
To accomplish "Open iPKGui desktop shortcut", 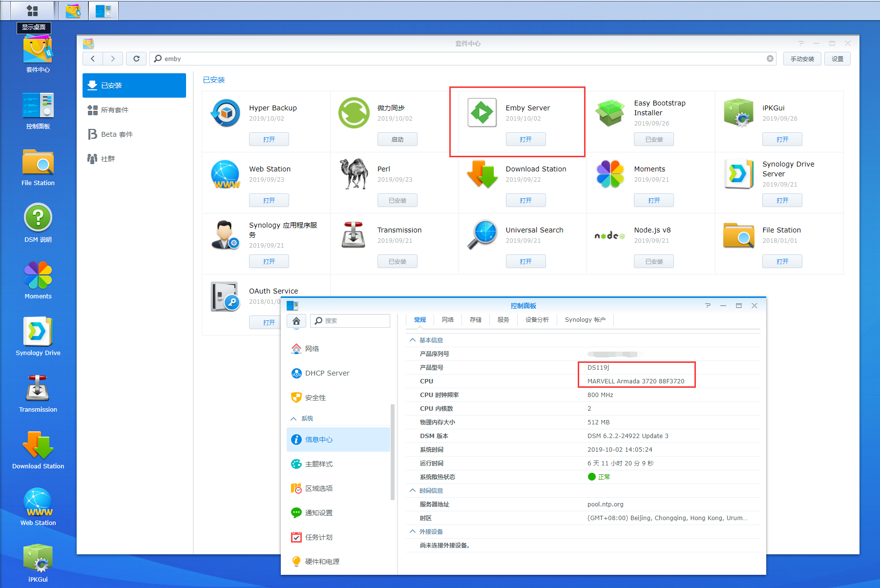I will click(38, 563).
